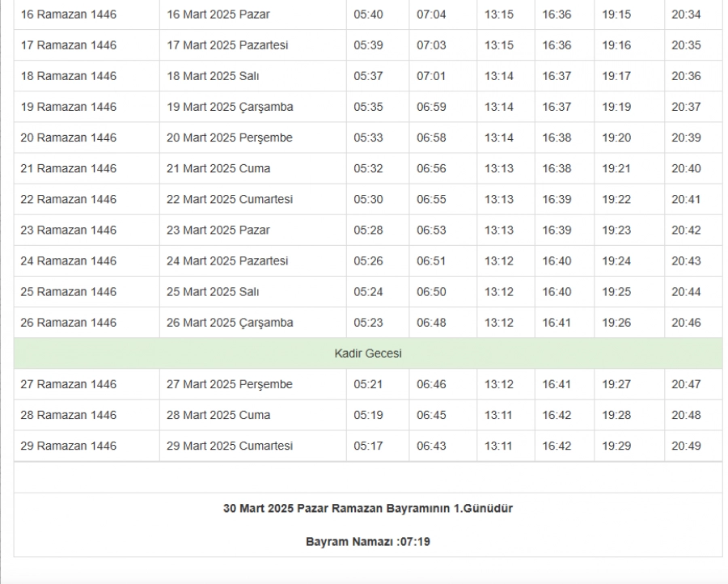This screenshot has width=728, height=584.
Task: Click the 19:22 time on 22 Ramazan
Action: coord(616,199)
